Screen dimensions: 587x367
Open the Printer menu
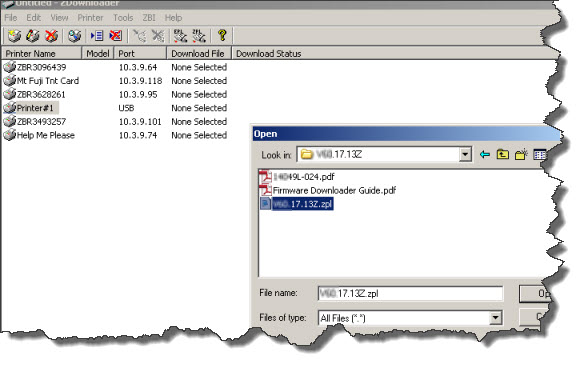[x=90, y=18]
